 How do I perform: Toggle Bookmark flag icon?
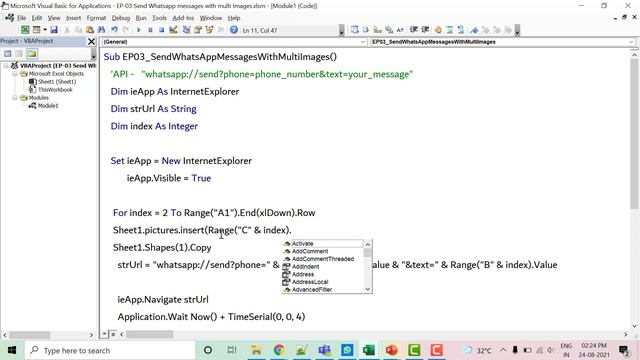click(474, 30)
